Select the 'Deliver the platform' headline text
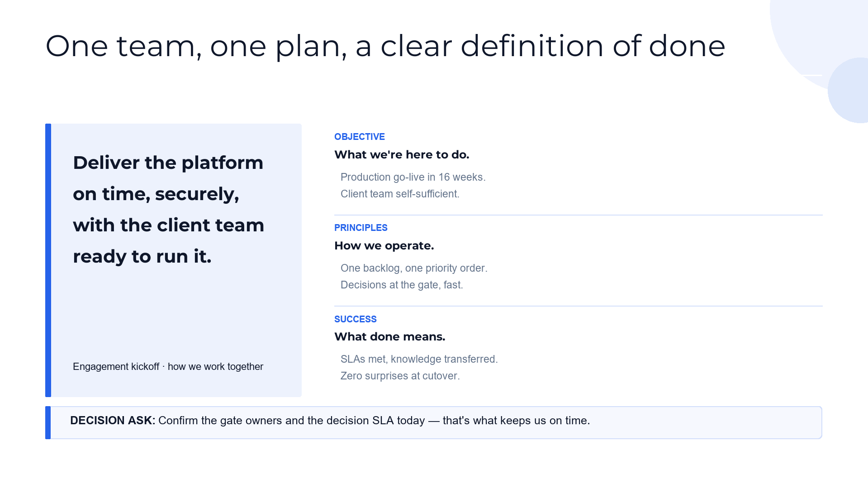Image resolution: width=868 pixels, height=489 pixels. 168,209
